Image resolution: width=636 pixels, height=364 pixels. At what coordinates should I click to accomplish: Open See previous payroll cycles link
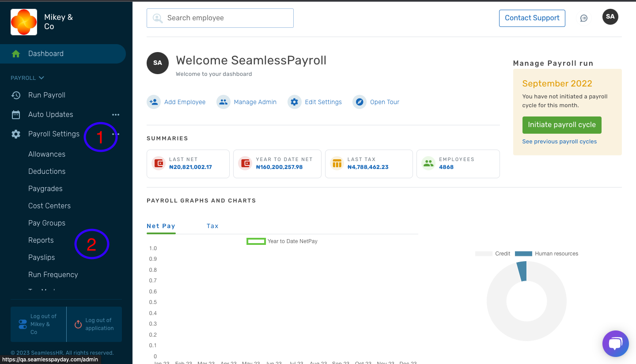[560, 141]
